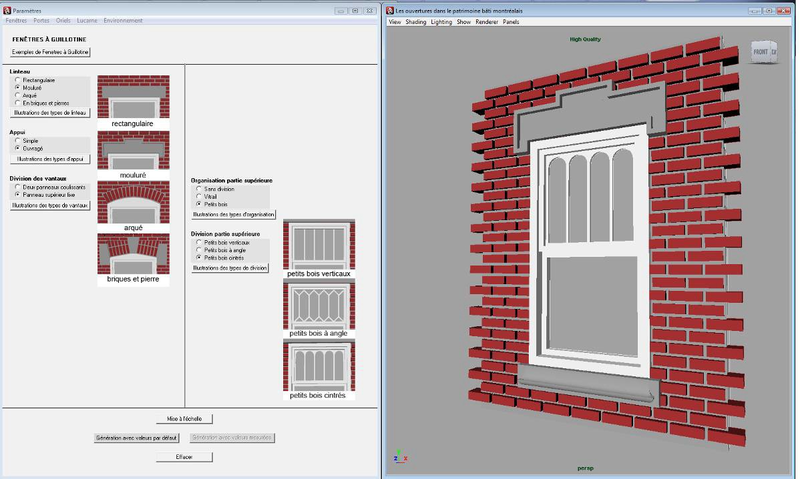
Task: Open the View menu in the viewport
Action: pos(395,22)
